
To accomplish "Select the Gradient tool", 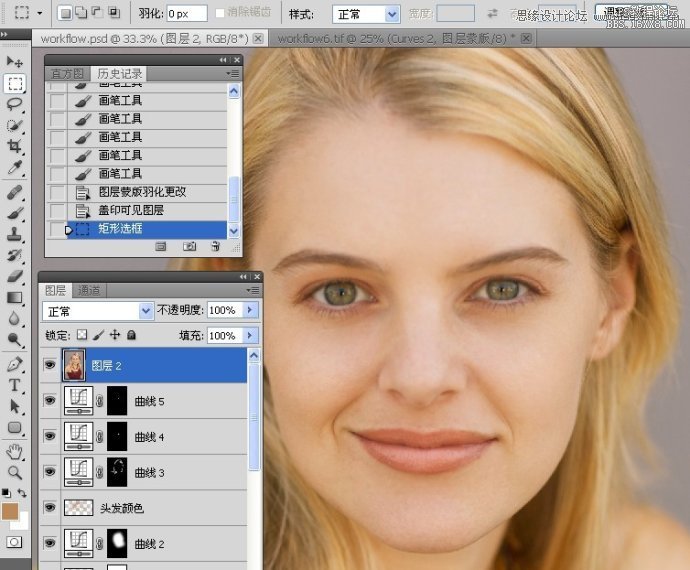I will (x=15, y=298).
